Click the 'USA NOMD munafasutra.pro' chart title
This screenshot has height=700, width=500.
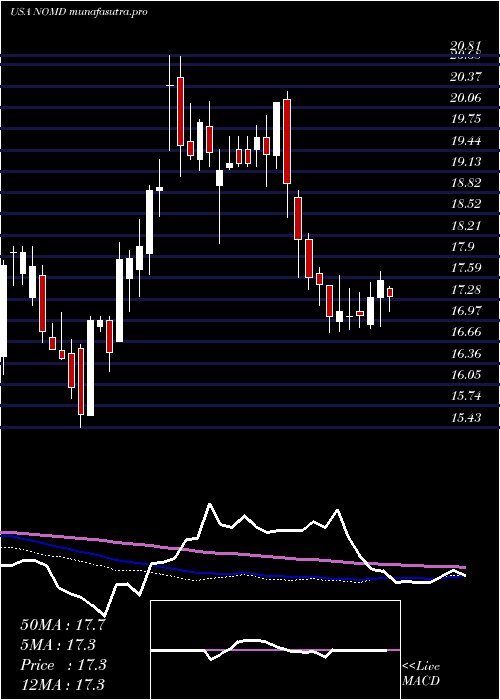coord(79,12)
